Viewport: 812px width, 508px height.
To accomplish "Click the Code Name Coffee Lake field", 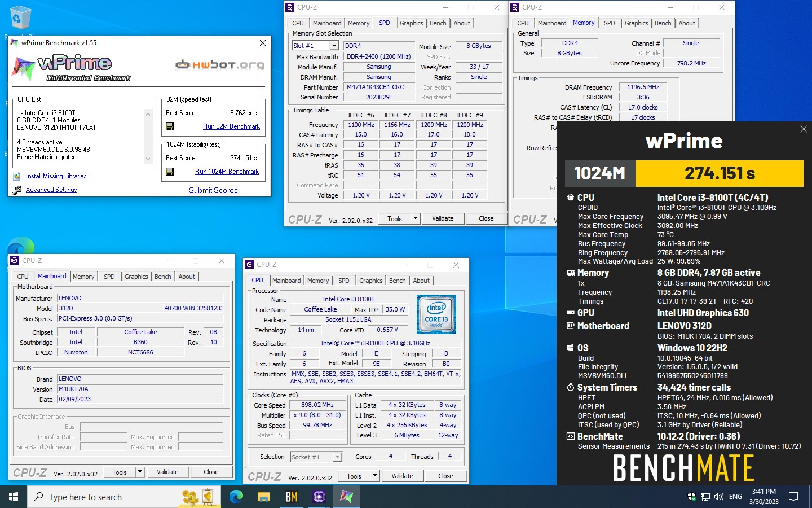I will (320, 309).
